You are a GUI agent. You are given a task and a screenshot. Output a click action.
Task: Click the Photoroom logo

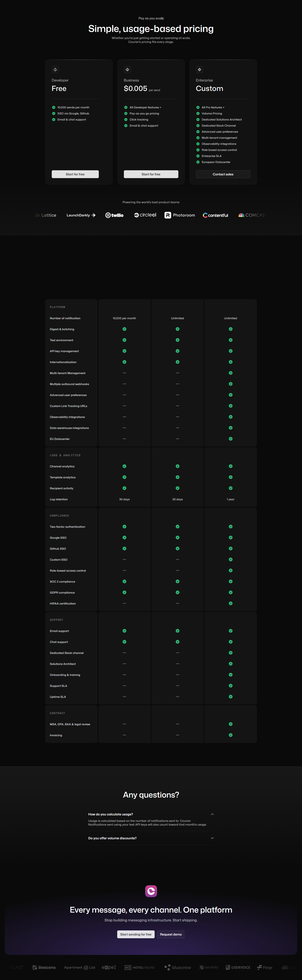tap(180, 215)
